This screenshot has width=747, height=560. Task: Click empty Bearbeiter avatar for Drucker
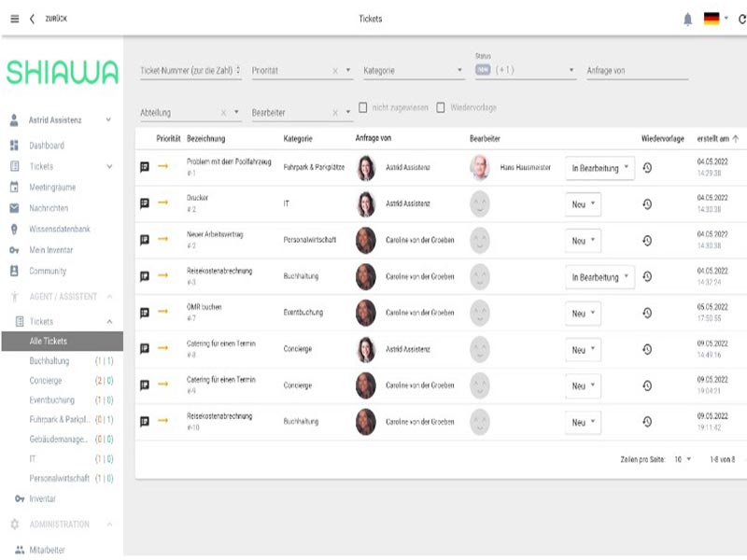(x=480, y=203)
